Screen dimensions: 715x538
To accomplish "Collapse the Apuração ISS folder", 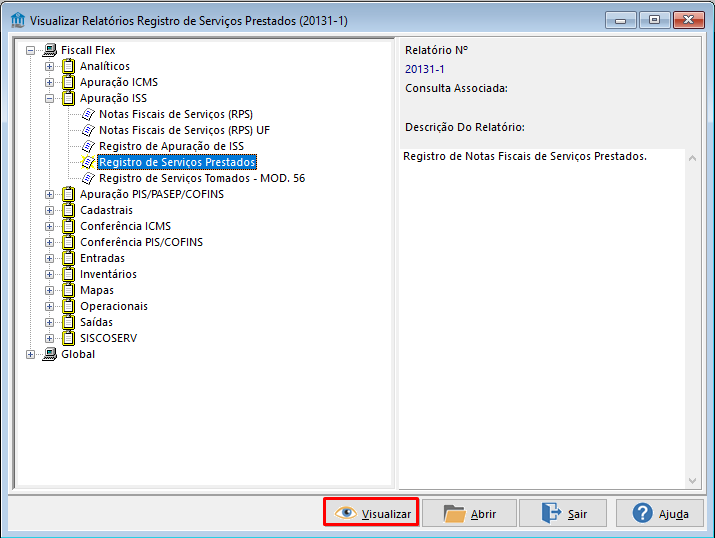I will [50, 98].
